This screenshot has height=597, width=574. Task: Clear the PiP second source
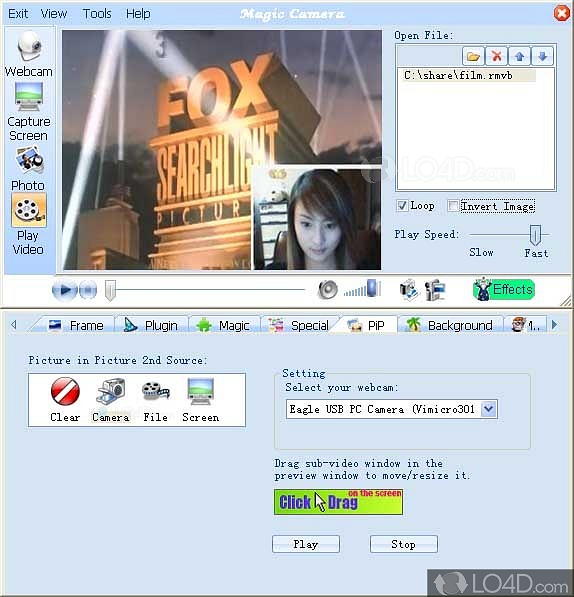(65, 400)
